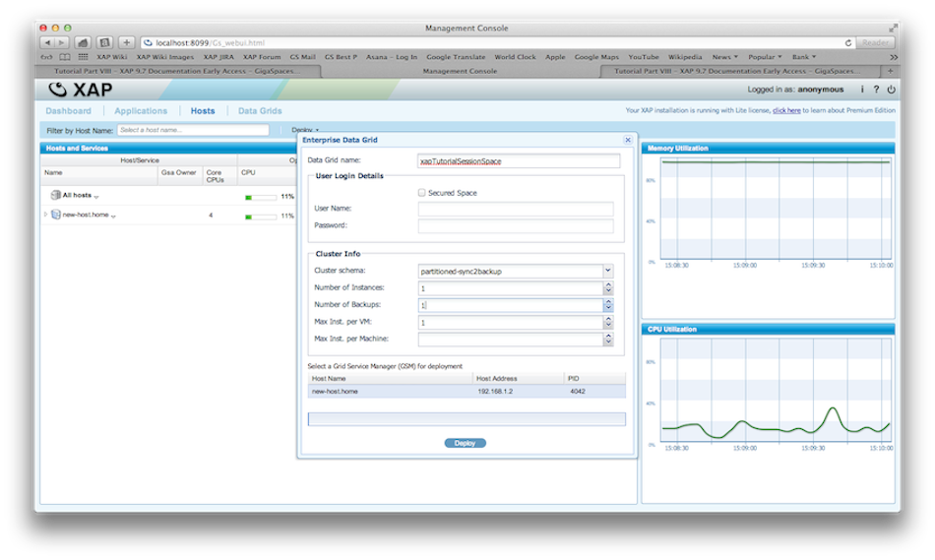Select the Management Console browser tab
The width and height of the screenshot is (935, 560).
click(460, 71)
